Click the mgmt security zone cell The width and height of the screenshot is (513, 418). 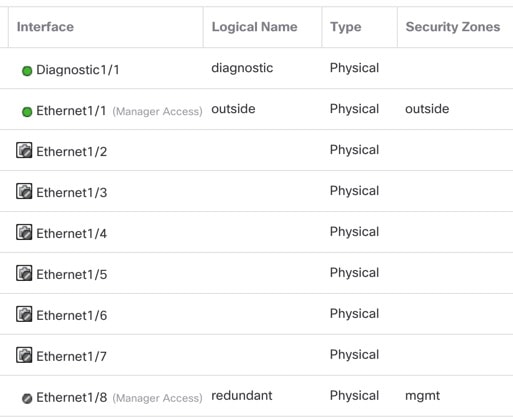(x=422, y=396)
